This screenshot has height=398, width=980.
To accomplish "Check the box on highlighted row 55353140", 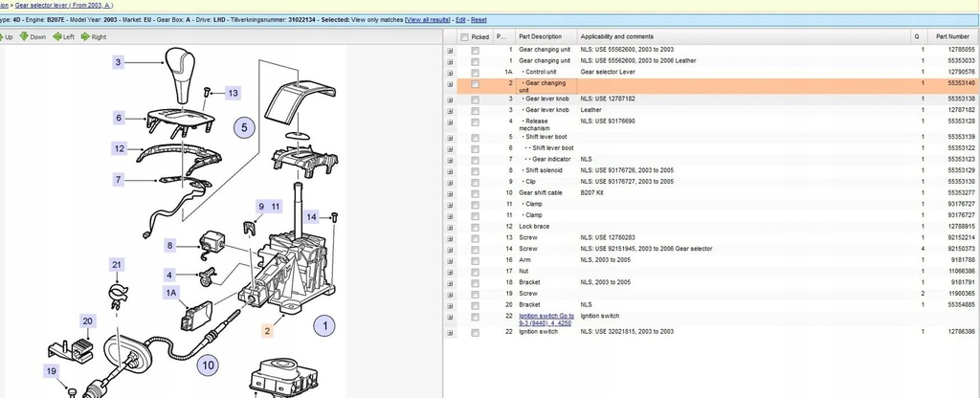I will click(x=475, y=84).
